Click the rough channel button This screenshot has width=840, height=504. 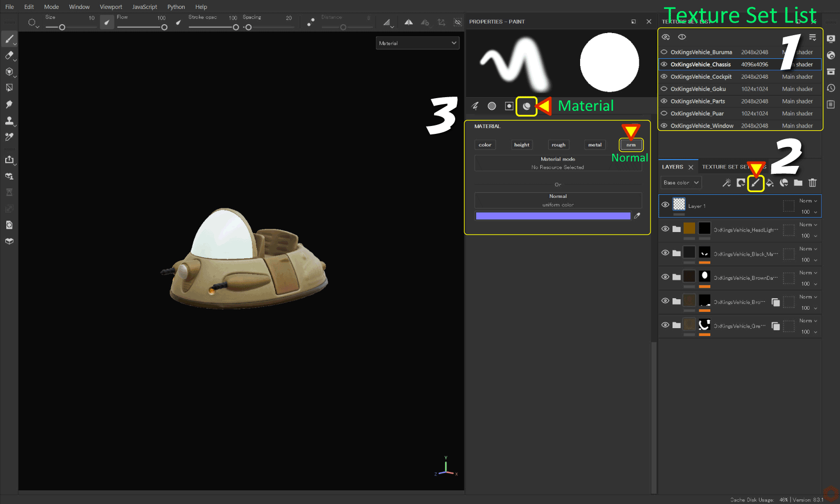click(559, 145)
